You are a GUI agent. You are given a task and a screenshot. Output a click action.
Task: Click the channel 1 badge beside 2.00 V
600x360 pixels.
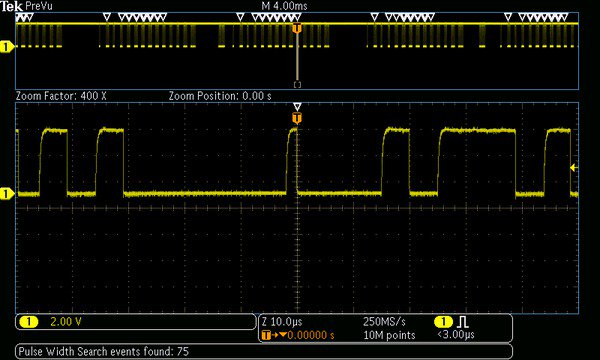(x=28, y=322)
